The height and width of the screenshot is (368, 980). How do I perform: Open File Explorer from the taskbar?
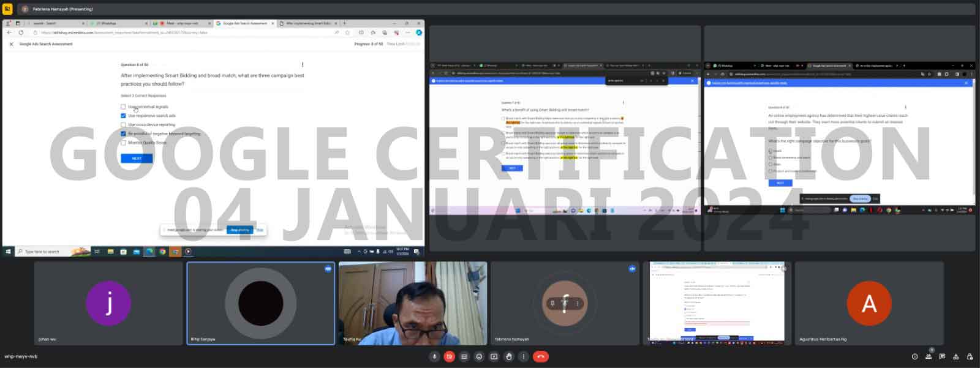110,251
